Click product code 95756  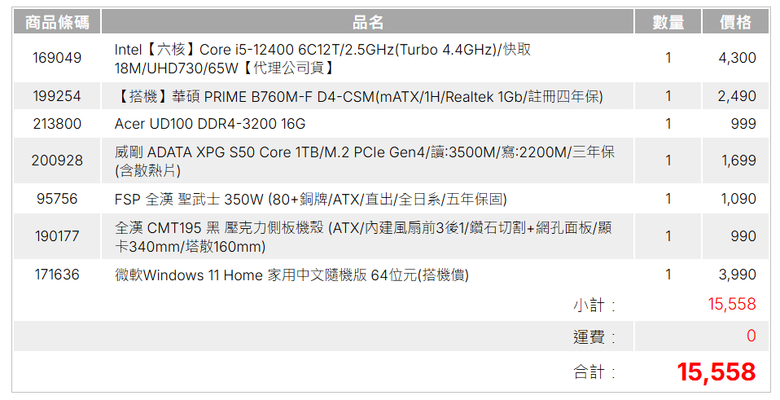(57, 199)
